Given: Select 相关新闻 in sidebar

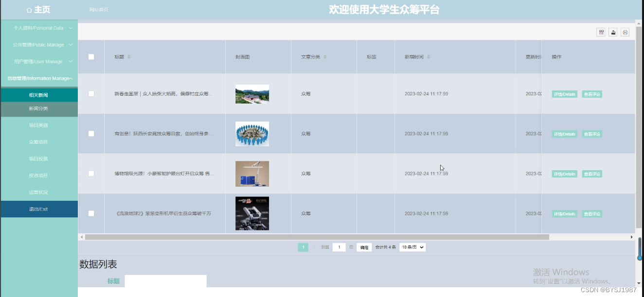Looking at the screenshot, I should tap(39, 95).
